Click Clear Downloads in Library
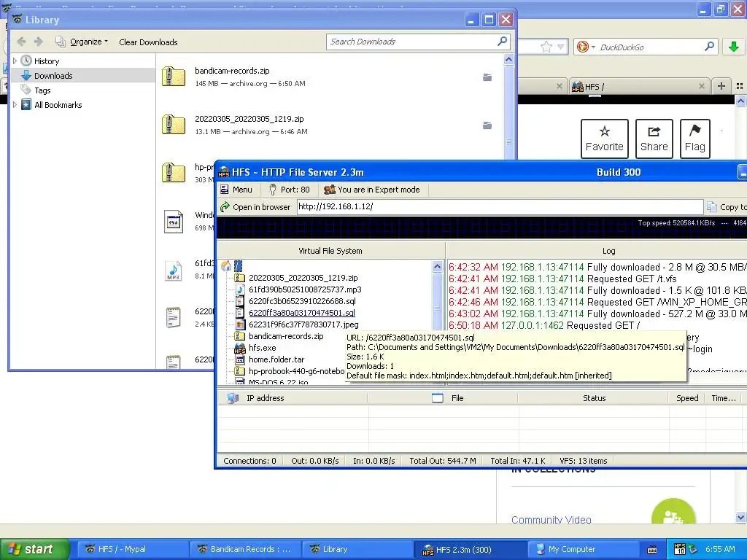The height and width of the screenshot is (560, 747). [x=148, y=42]
